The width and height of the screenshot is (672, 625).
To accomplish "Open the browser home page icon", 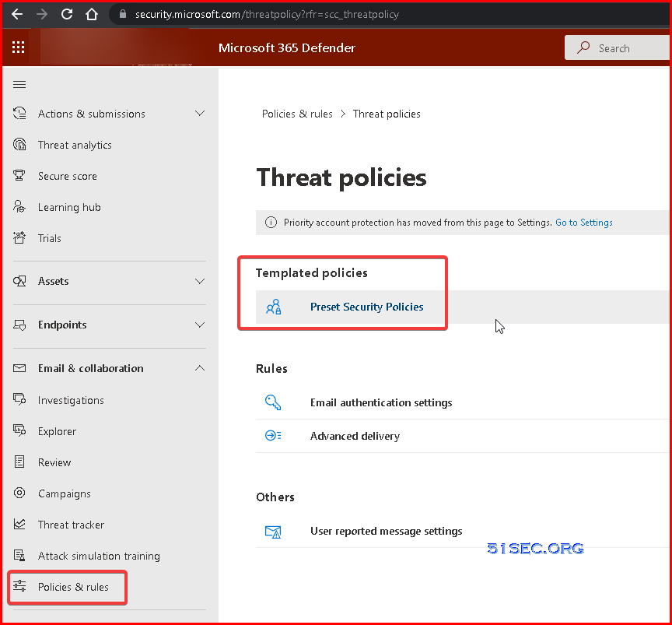I will [92, 14].
